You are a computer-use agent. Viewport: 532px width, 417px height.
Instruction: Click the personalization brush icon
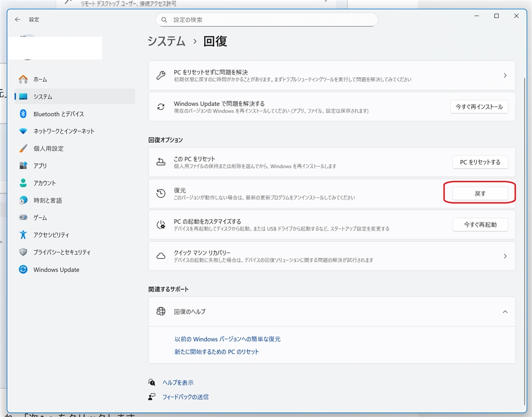[23, 149]
